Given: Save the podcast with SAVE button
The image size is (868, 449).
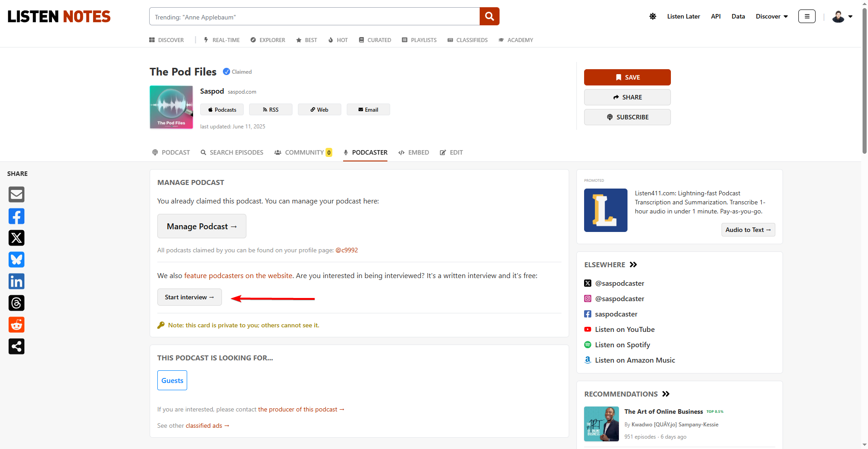Looking at the screenshot, I should [627, 77].
